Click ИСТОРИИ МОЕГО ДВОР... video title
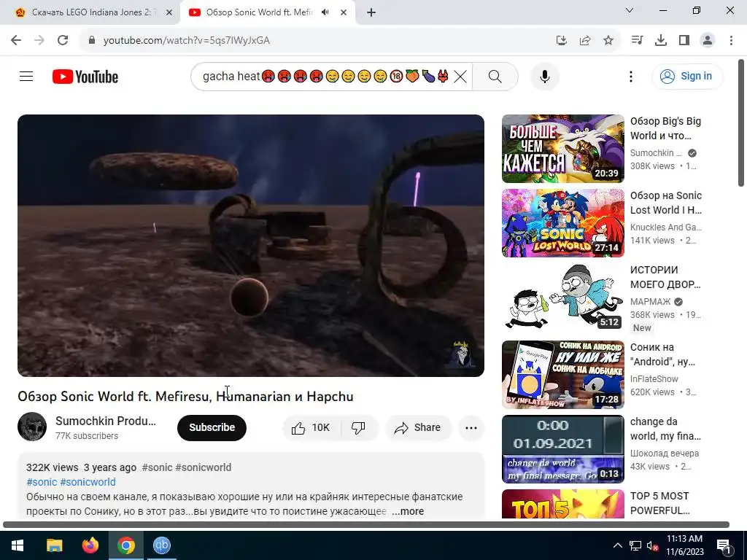The image size is (747, 560). pyautogui.click(x=665, y=277)
